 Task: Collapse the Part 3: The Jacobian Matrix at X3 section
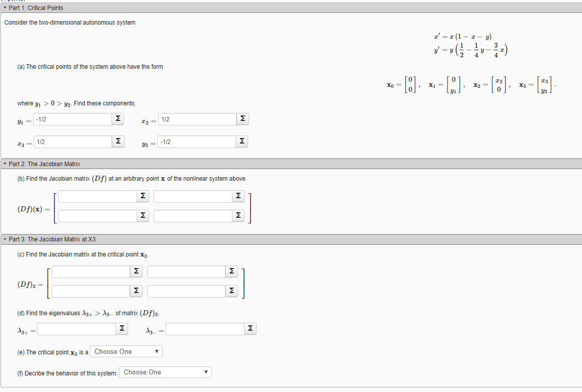(x=5, y=239)
